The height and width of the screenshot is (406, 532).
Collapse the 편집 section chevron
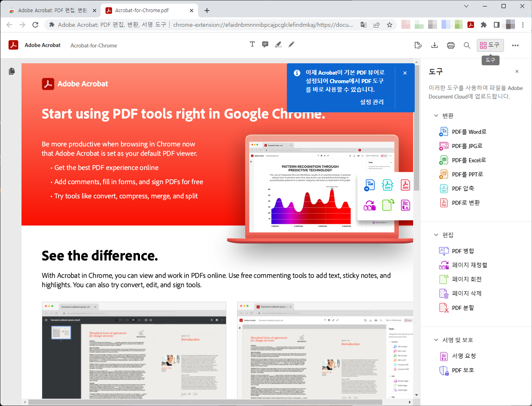tap(436, 235)
